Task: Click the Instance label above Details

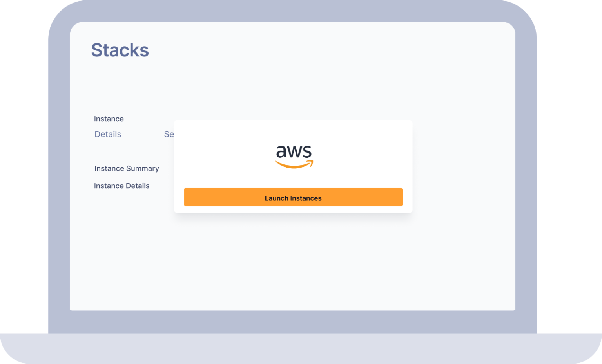Action: click(x=109, y=119)
